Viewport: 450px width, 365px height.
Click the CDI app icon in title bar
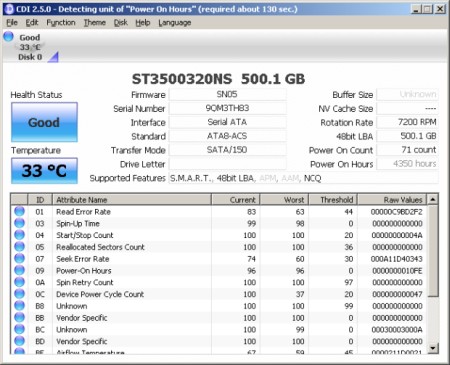10,9
